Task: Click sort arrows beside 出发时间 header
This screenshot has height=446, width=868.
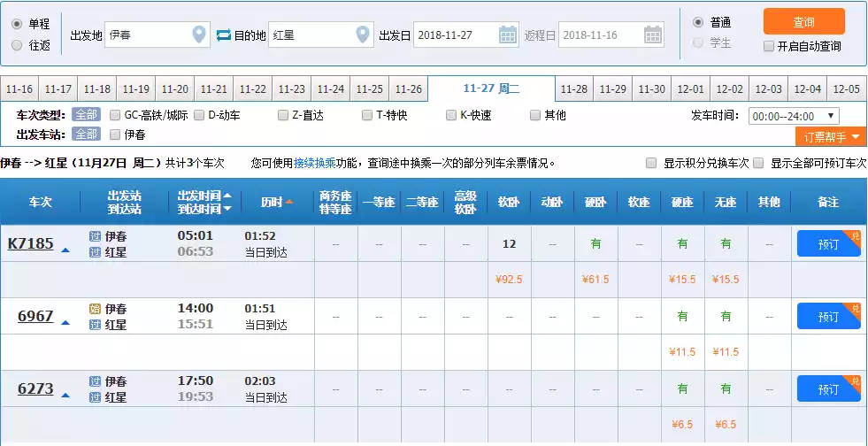Action: (227, 202)
